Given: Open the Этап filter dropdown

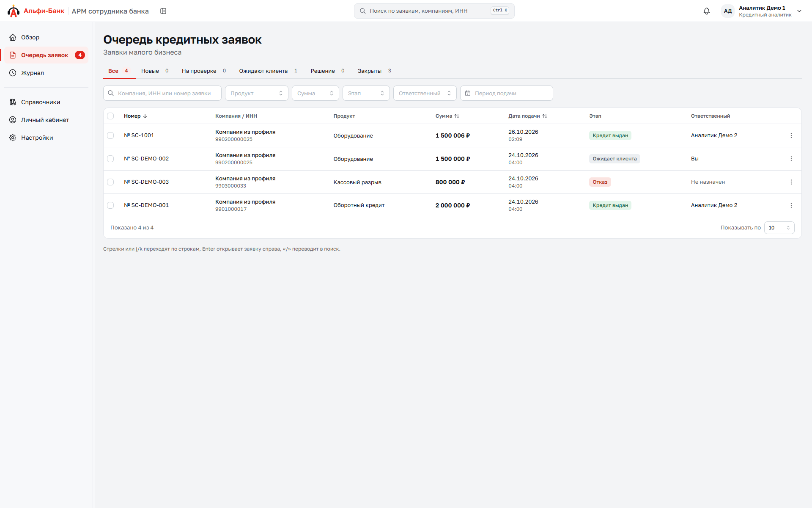Looking at the screenshot, I should click(366, 93).
